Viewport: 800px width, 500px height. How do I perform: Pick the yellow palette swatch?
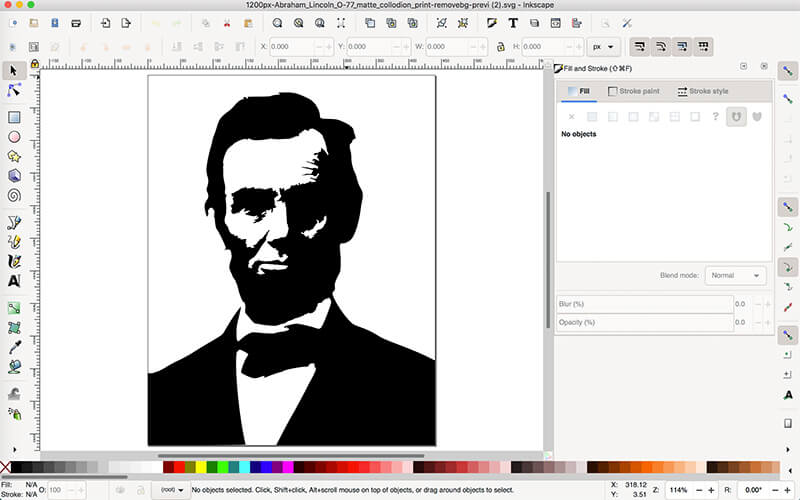[201, 467]
